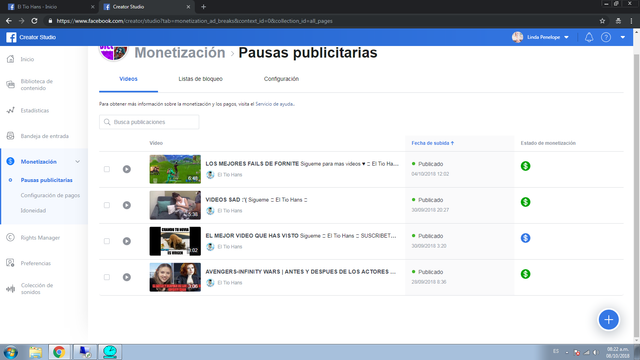This screenshot has height=360, width=640.
Task: Click green monetization status for LOS MEJORES FAILS
Action: pyautogui.click(x=525, y=166)
